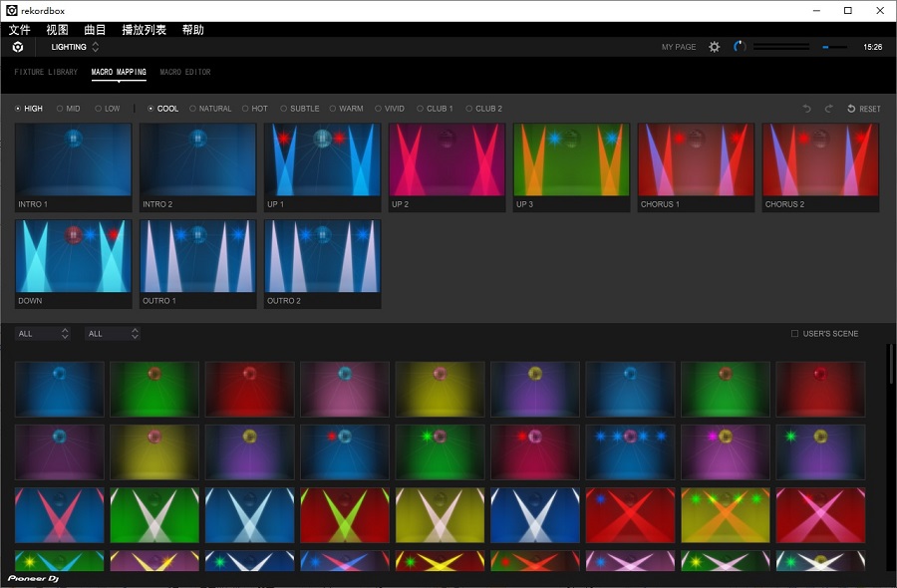The height and width of the screenshot is (588, 897).
Task: Click the Pioneer DJ logo
Action: click(33, 578)
